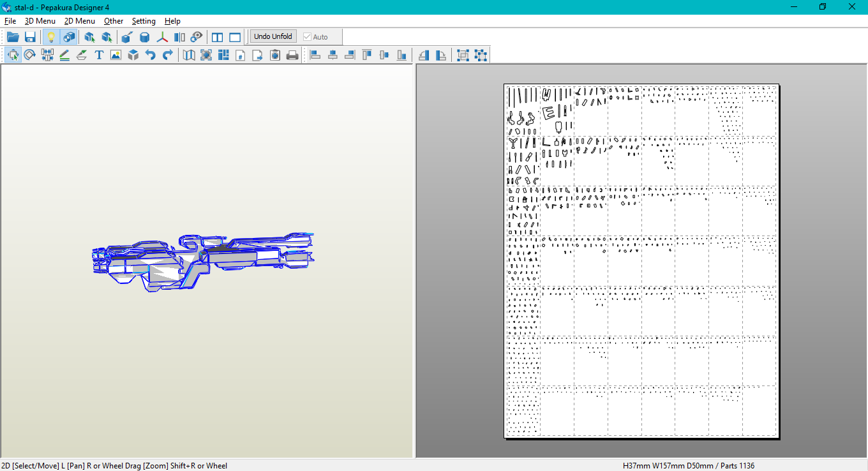
Task: Choose the Text tool (T icon)
Action: (99, 55)
